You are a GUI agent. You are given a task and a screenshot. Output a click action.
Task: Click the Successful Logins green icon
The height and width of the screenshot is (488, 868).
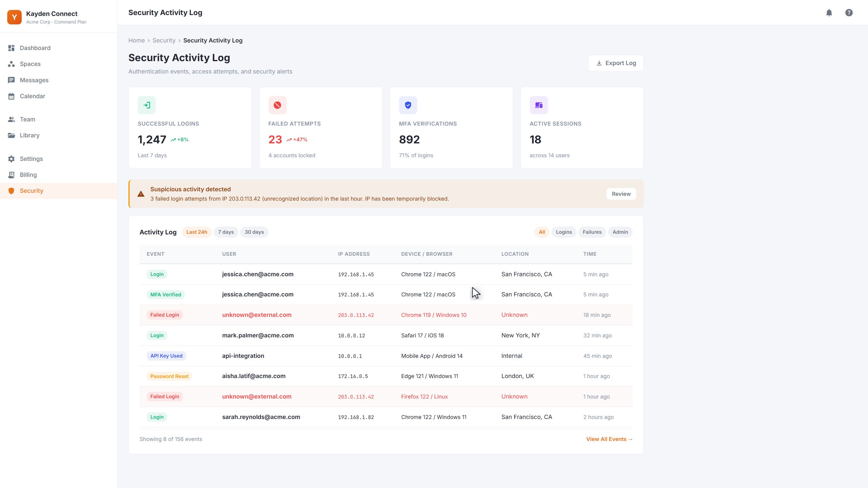click(x=146, y=105)
